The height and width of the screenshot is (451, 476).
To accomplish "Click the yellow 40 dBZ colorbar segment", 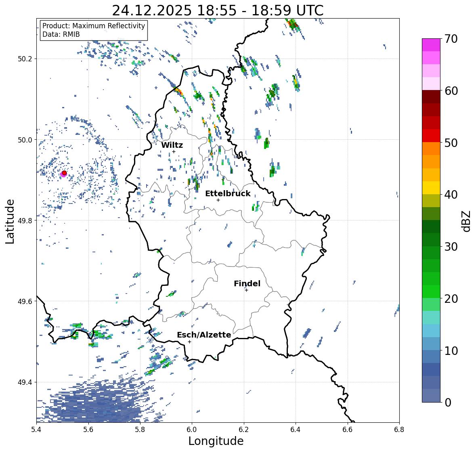I will [431, 188].
